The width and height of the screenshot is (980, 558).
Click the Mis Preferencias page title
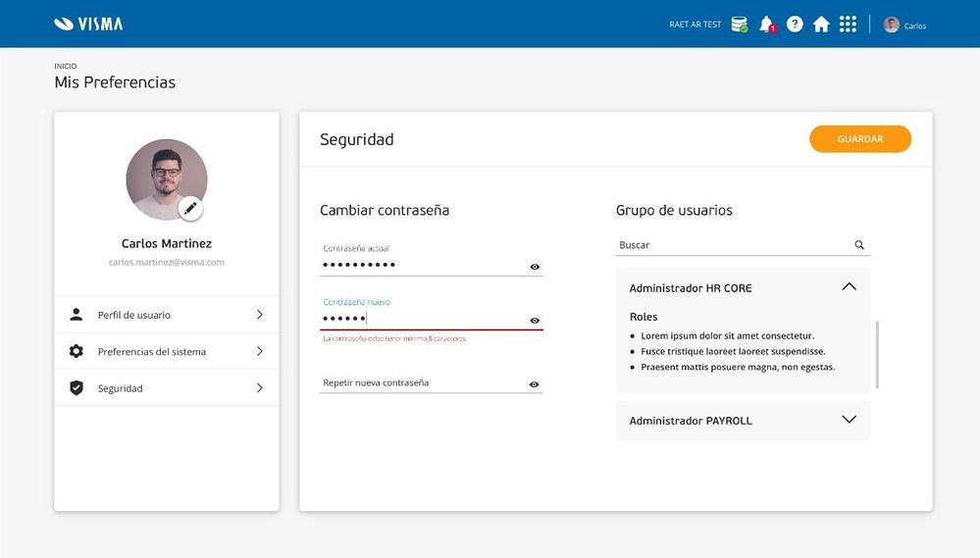click(115, 82)
